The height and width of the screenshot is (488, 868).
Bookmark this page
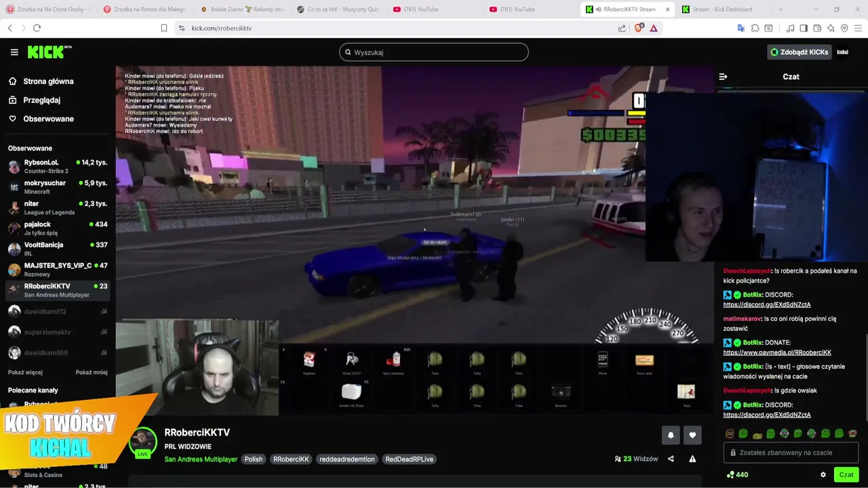coord(164,28)
